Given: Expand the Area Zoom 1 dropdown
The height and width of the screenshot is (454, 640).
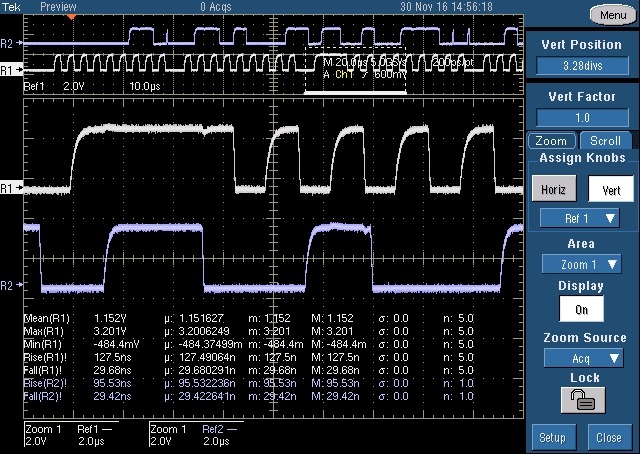Looking at the screenshot, I should (581, 264).
